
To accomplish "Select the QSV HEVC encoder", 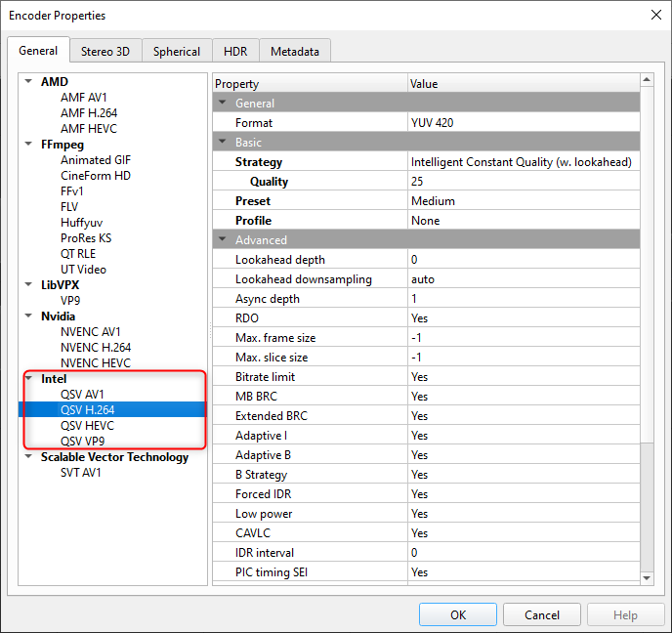I will [87, 426].
